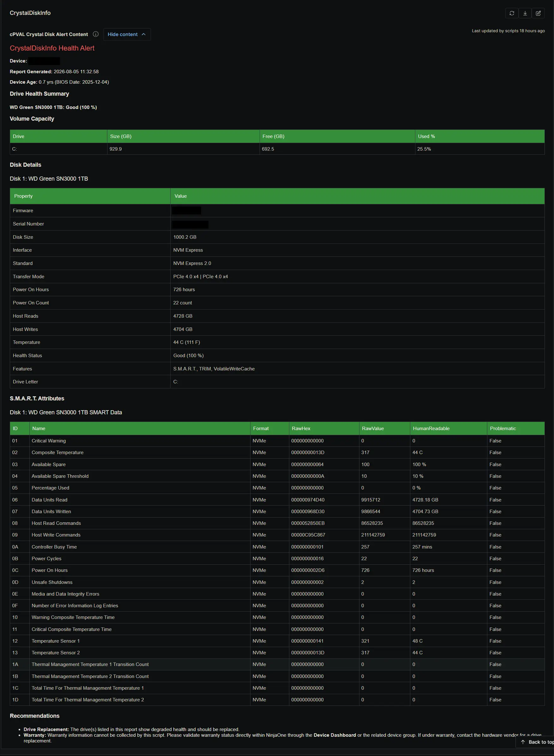
Task: Click the bold 'Device Dashboard' text in recommendations
Action: 335,735
